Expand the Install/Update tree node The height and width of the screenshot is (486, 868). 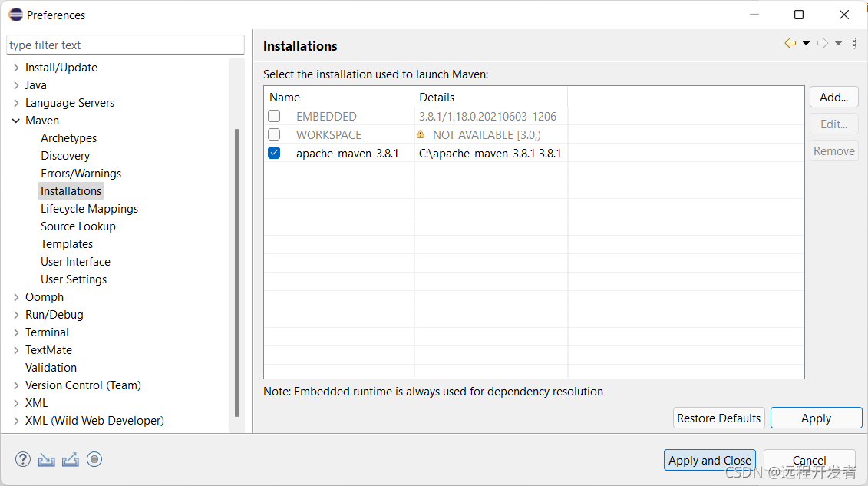[x=16, y=68]
